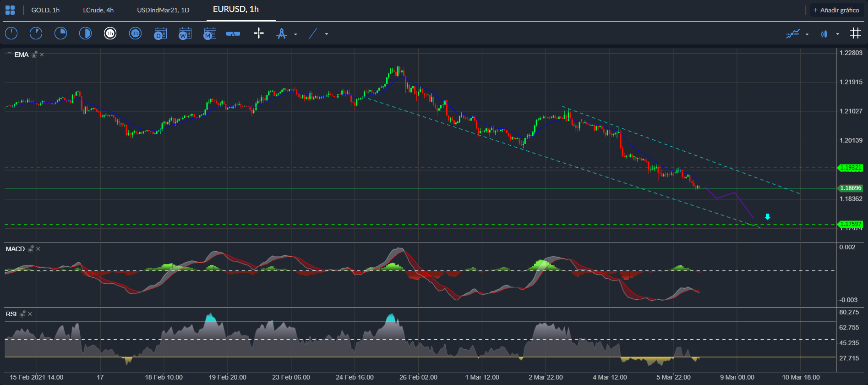Toggle the chart grid lines icon
This screenshot has width=868, height=385.
coord(855,33)
